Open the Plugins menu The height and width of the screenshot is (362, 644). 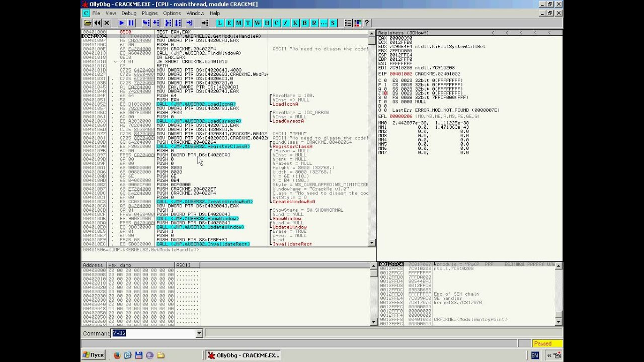coord(149,13)
